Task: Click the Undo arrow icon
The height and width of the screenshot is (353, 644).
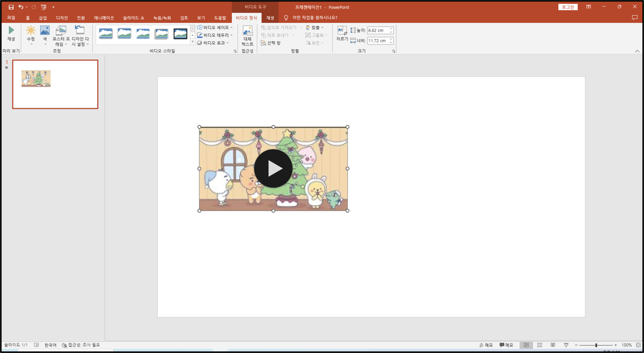Action: (x=21, y=7)
